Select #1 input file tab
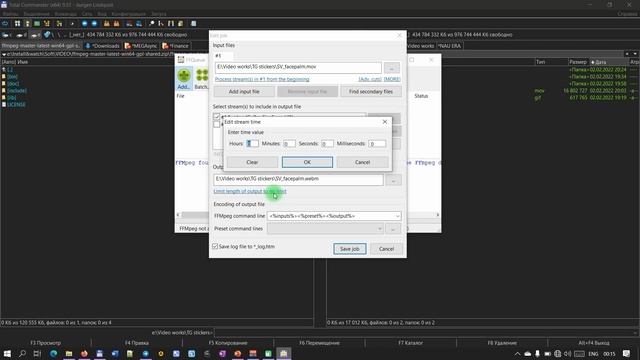Screen dimensions: 640x360 pos(218,56)
